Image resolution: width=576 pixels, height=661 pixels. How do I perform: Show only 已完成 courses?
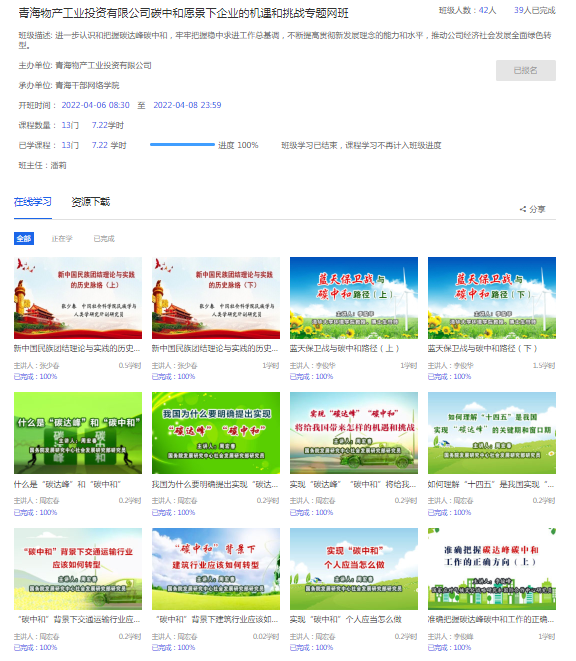pos(104,239)
